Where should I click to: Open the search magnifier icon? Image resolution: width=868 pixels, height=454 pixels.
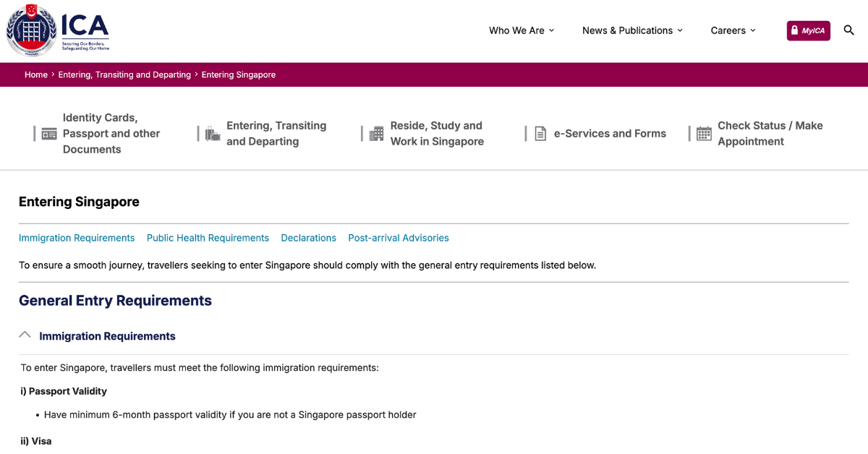pyautogui.click(x=849, y=30)
